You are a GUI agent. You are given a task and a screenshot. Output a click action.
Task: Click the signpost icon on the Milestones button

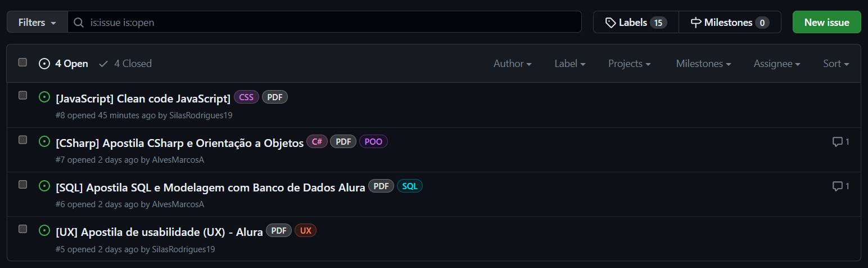pos(696,23)
